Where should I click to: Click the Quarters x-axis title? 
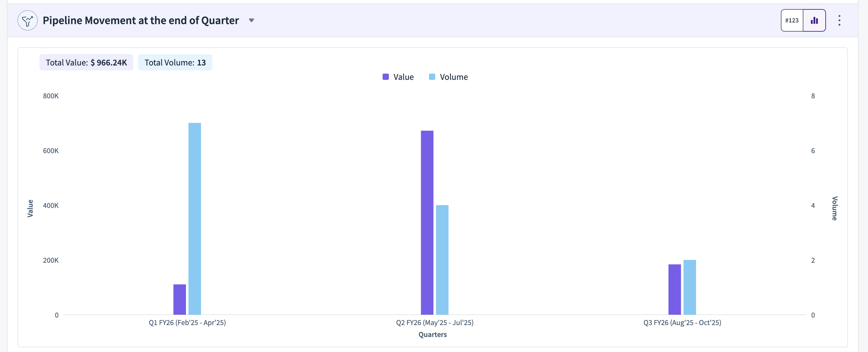(x=433, y=334)
